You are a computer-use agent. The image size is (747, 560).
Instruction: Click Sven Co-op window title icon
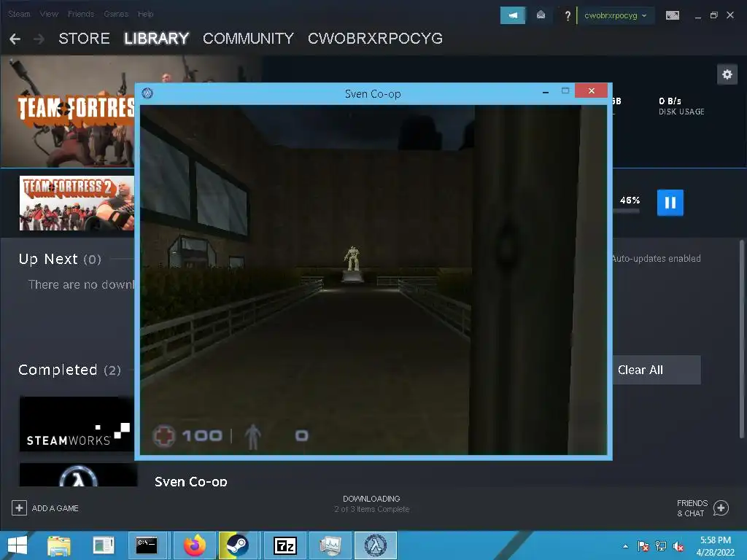tap(147, 93)
